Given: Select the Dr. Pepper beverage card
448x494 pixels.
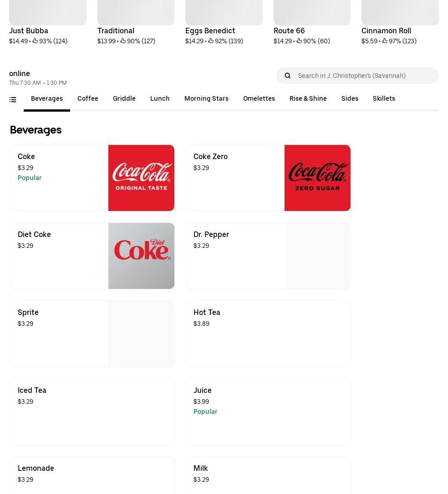Looking at the screenshot, I should tap(268, 256).
